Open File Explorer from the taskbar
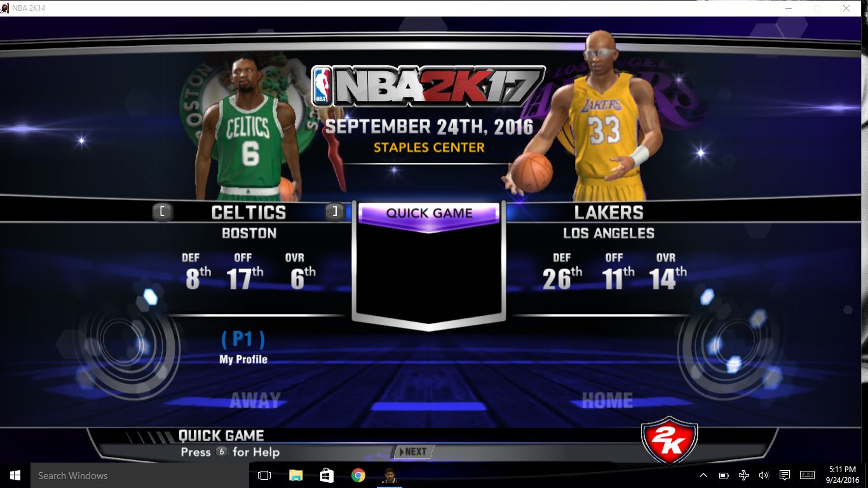 click(295, 475)
